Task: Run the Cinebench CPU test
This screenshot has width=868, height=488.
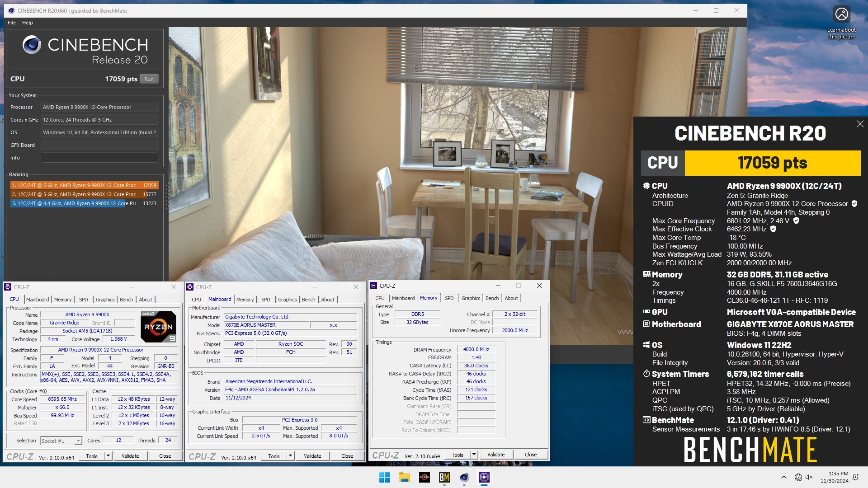Action: coord(149,79)
